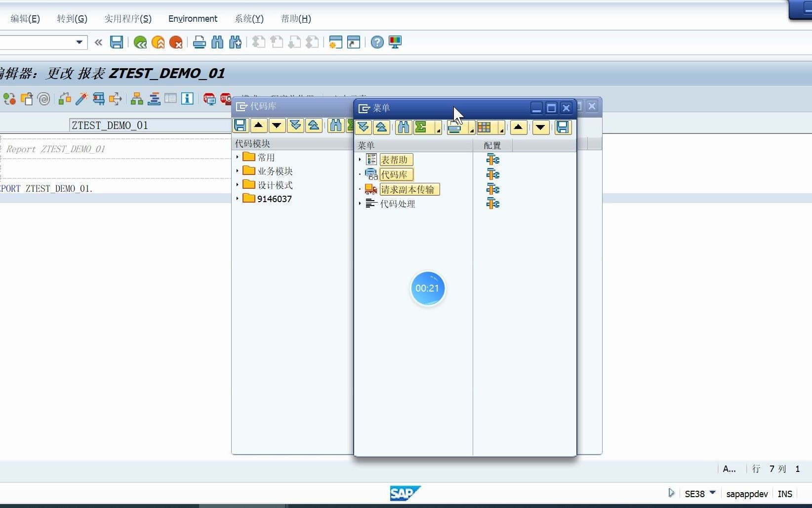The image size is (812, 508).
Task: Click the Sum sigma icon in 菜单 window
Action: [421, 127]
